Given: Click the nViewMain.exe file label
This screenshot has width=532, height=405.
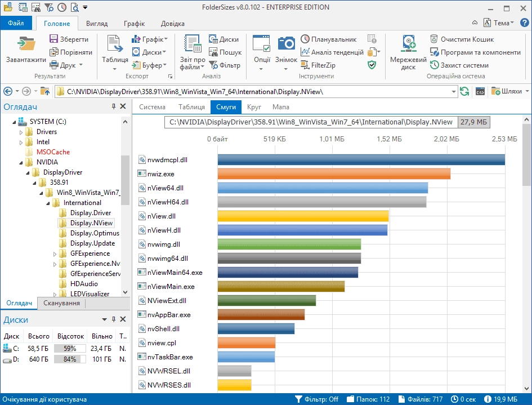Looking at the screenshot, I should click(171, 287).
